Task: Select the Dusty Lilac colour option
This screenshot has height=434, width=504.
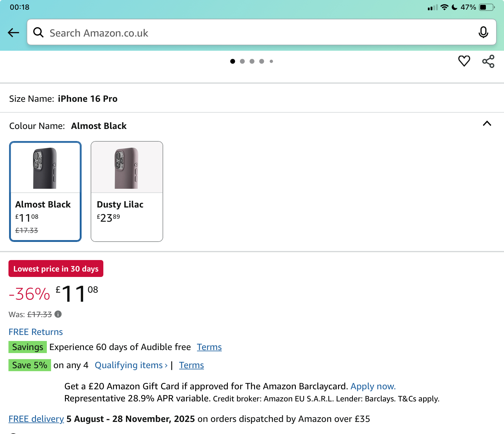Action: point(127,191)
